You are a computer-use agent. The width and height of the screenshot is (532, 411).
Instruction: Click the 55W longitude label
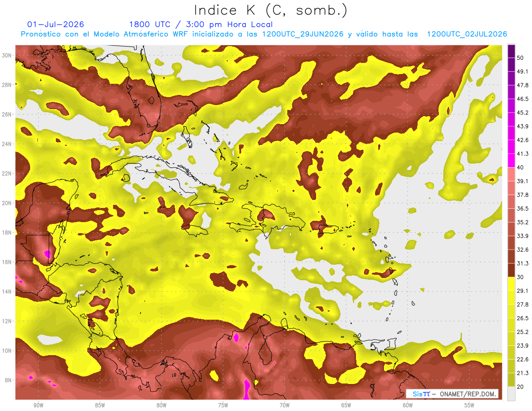coord(469,405)
